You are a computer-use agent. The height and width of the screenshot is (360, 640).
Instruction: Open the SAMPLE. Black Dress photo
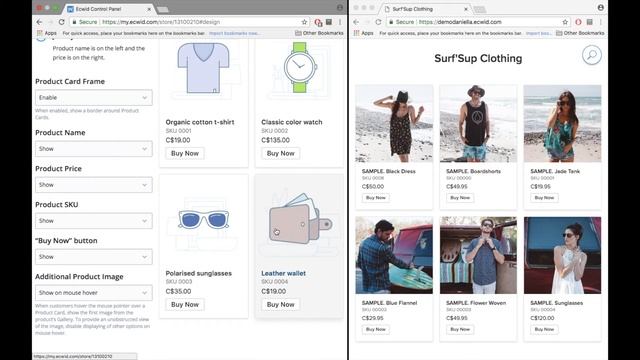point(394,124)
